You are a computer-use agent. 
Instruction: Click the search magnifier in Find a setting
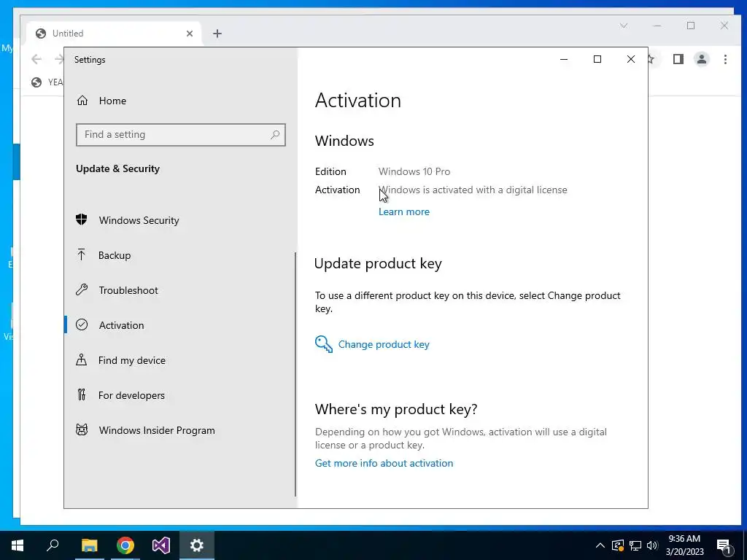point(275,135)
